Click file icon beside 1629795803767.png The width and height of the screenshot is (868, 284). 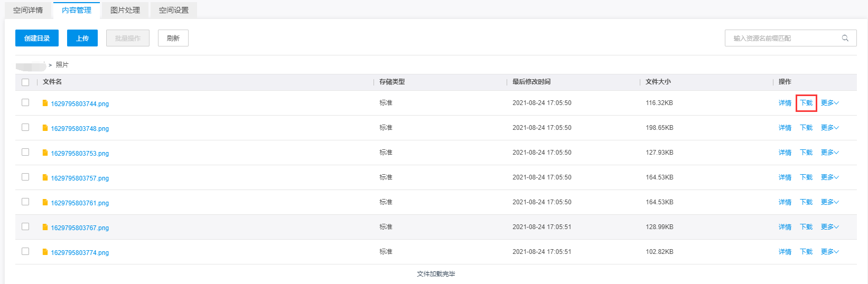pos(45,228)
